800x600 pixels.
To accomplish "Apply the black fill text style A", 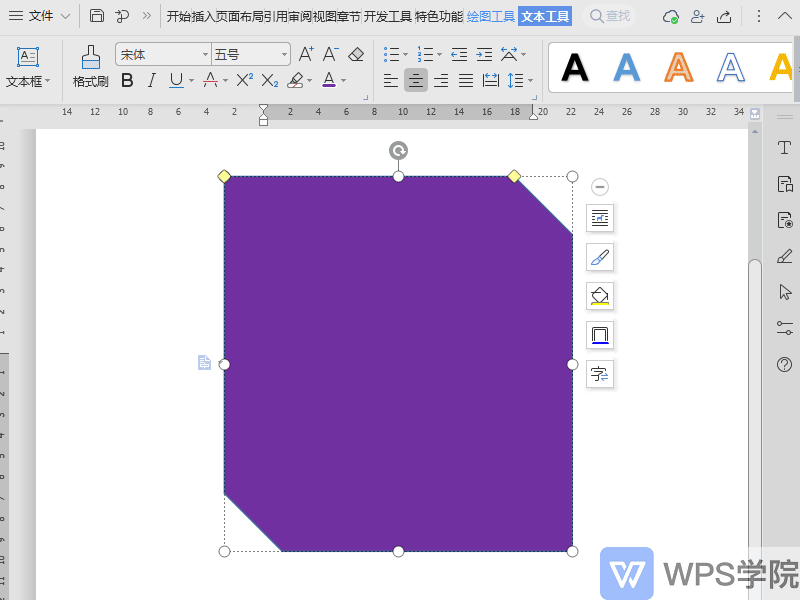I will point(574,67).
